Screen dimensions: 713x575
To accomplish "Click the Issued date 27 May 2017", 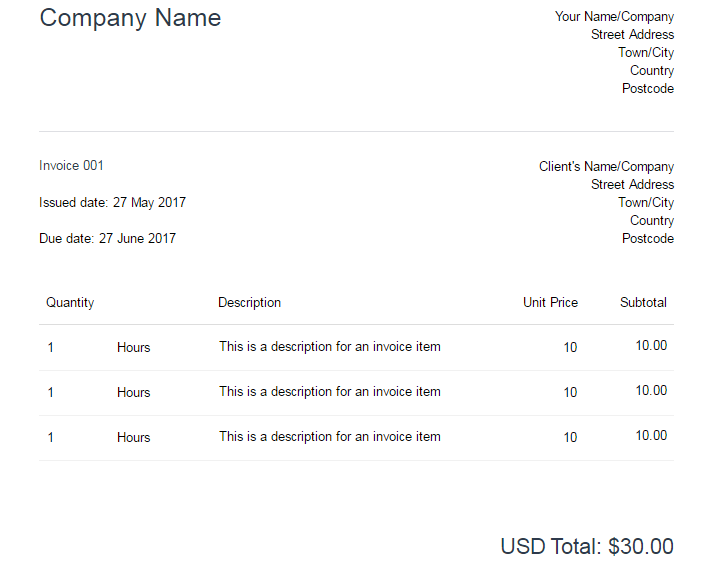I will [112, 202].
